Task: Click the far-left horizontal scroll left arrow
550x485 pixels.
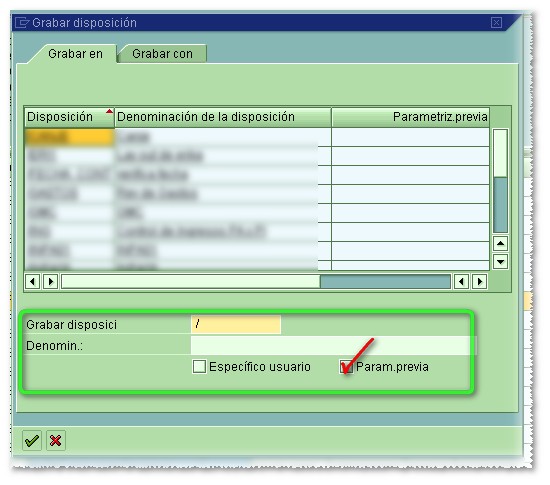Action: click(33, 282)
